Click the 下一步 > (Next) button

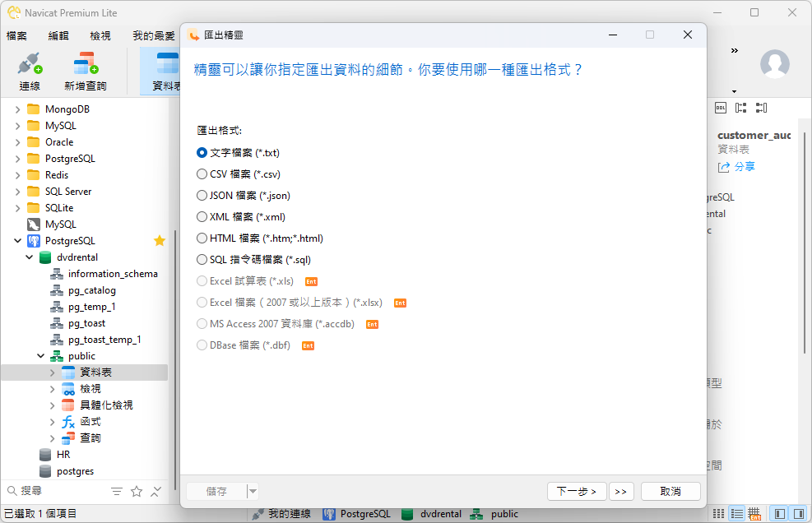pos(577,491)
